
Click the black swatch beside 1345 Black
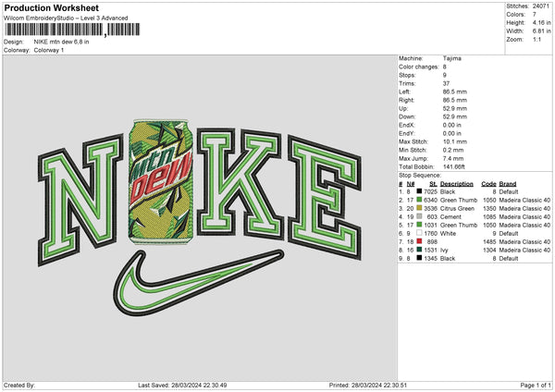(x=419, y=258)
